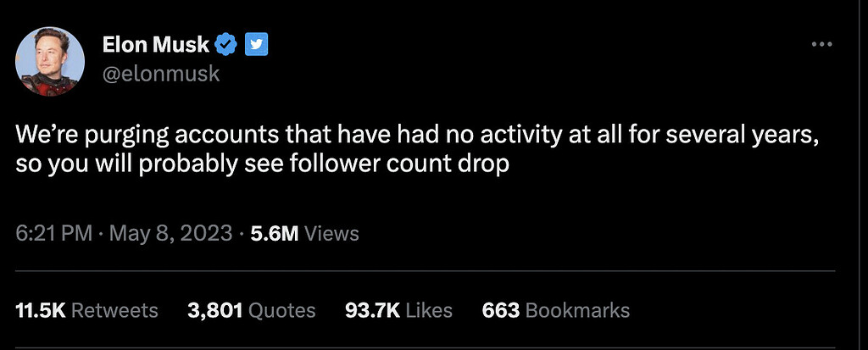
Task: Click the Twitter bird affiliation badge
Action: pos(256,44)
